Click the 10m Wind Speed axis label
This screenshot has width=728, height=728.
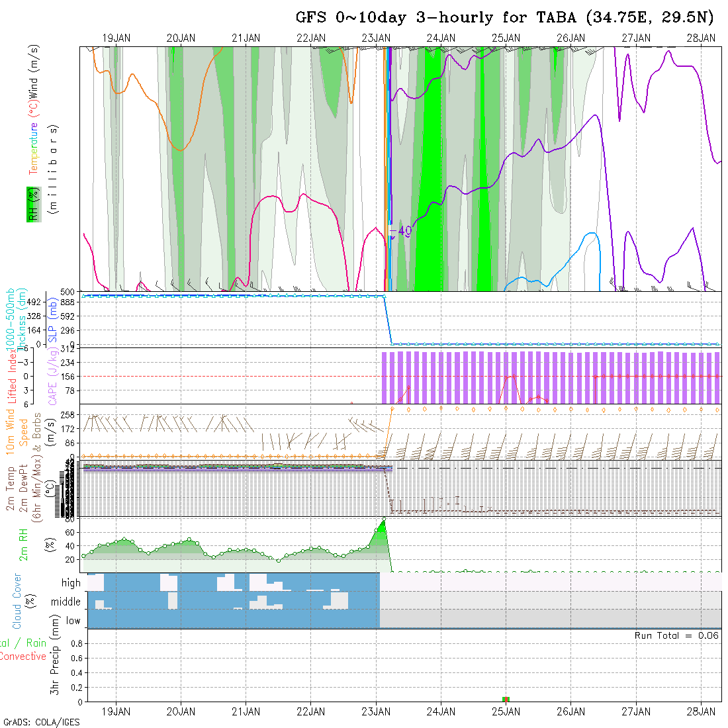(11, 432)
